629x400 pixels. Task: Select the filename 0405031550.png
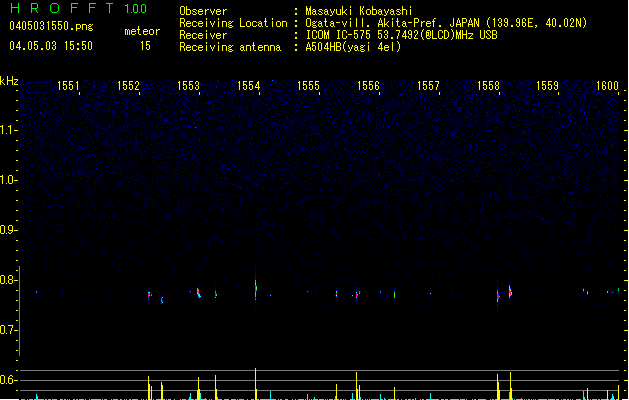click(51, 26)
